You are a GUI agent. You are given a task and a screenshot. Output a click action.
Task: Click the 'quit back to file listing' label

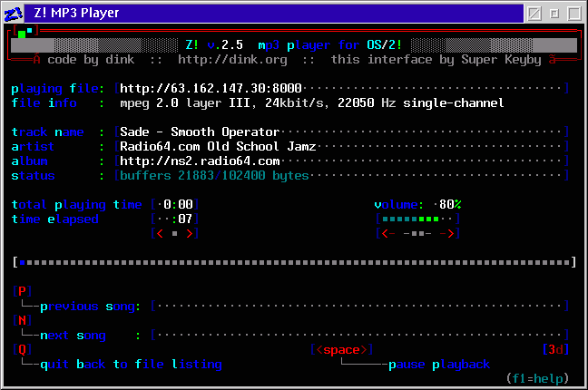131,364
